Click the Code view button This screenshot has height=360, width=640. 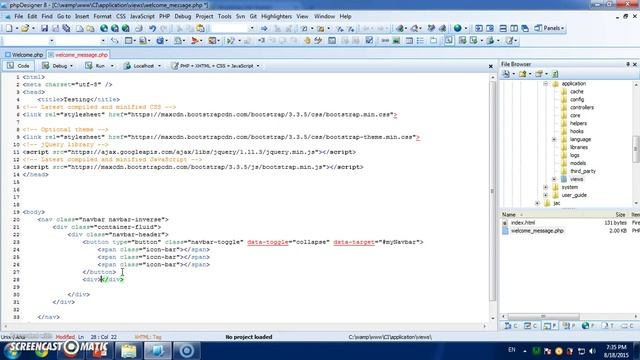click(18, 66)
